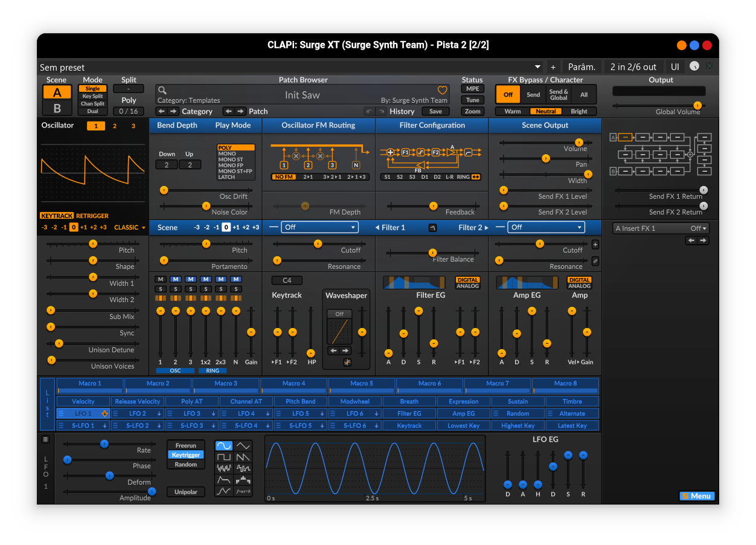
Task: Select the noise LFO shape icon
Action: 224,468
